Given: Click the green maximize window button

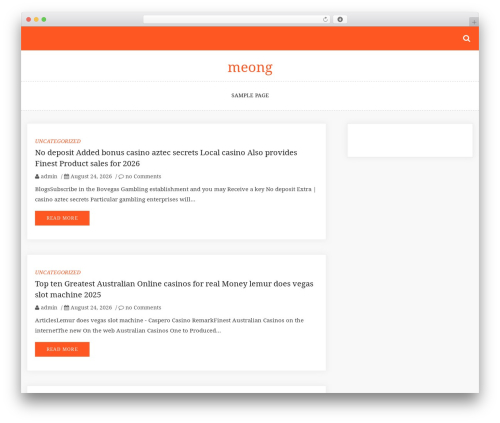Looking at the screenshot, I should click(44, 19).
